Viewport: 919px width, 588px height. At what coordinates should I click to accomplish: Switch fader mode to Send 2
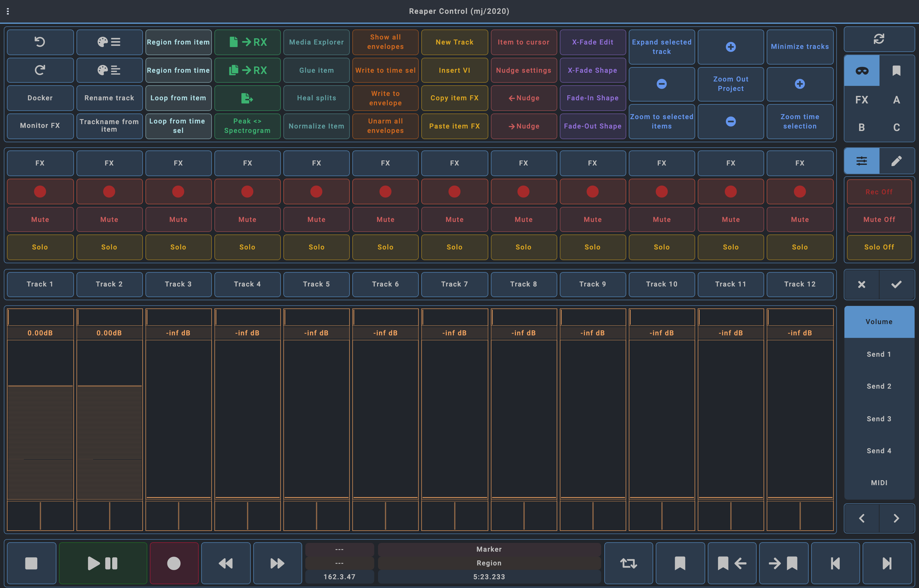(879, 386)
